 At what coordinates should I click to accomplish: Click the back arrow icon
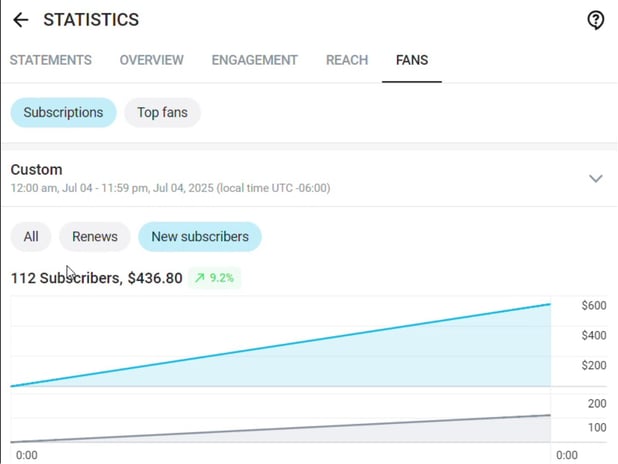(x=20, y=20)
